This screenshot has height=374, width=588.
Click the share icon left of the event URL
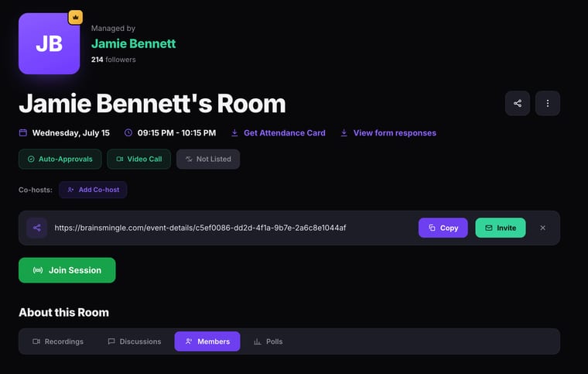[37, 228]
